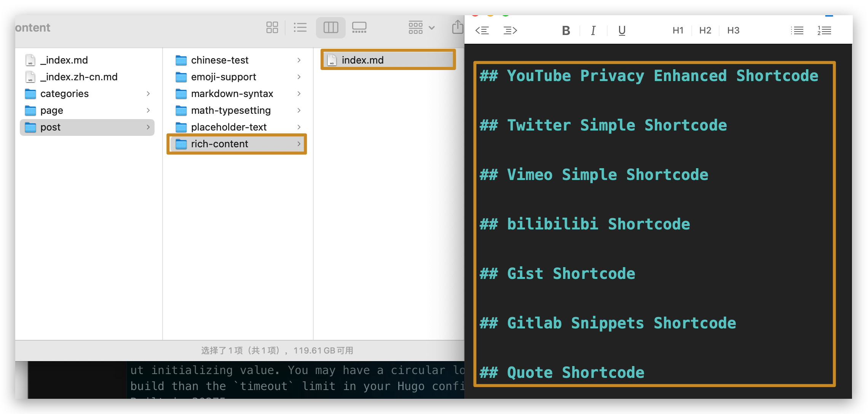
Task: Click the outdent icon in editor toolbar
Action: [x=482, y=30]
